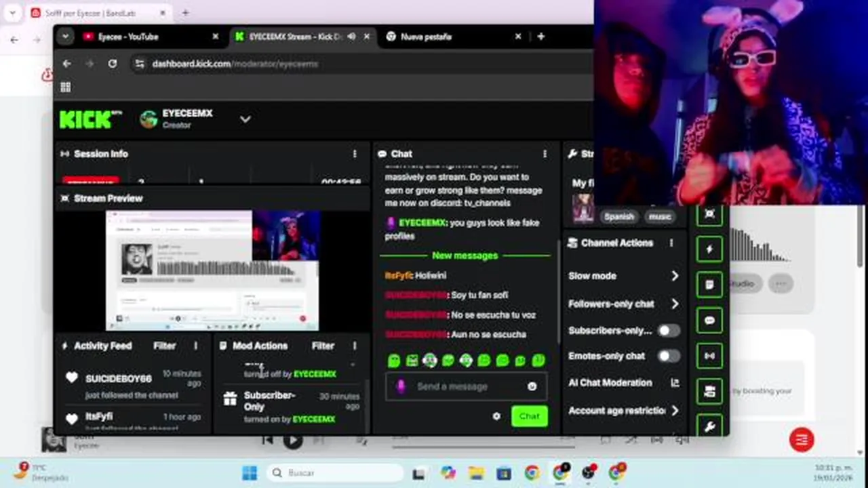
Task: Click the mod log document sidebar icon
Action: pyautogui.click(x=709, y=285)
